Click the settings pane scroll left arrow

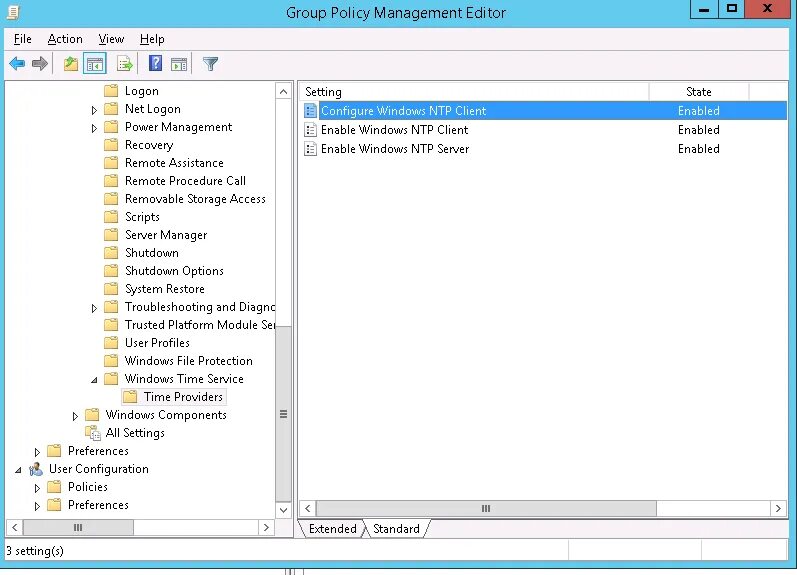[x=308, y=508]
